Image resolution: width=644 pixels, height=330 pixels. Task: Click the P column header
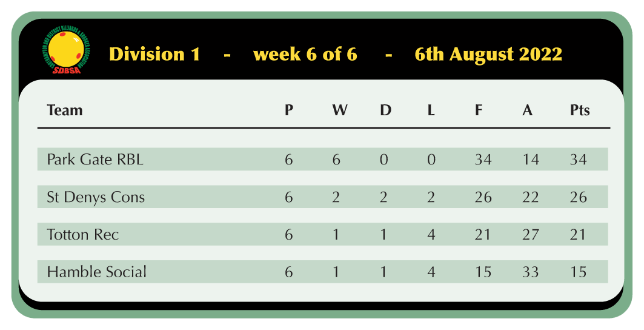[x=289, y=110]
